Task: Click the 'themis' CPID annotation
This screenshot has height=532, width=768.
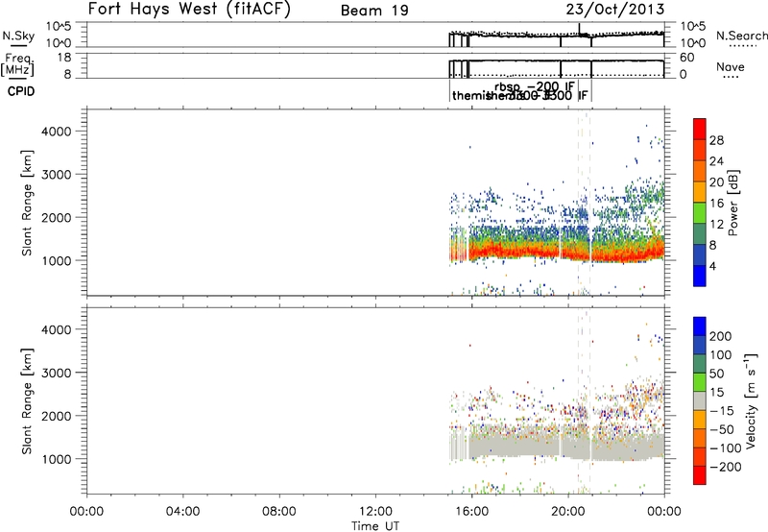Action: (x=469, y=95)
